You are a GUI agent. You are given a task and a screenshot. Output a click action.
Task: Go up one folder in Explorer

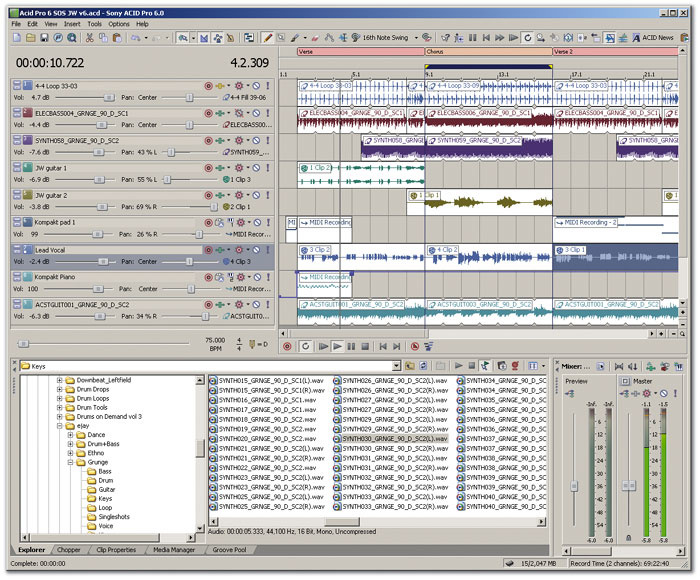409,366
